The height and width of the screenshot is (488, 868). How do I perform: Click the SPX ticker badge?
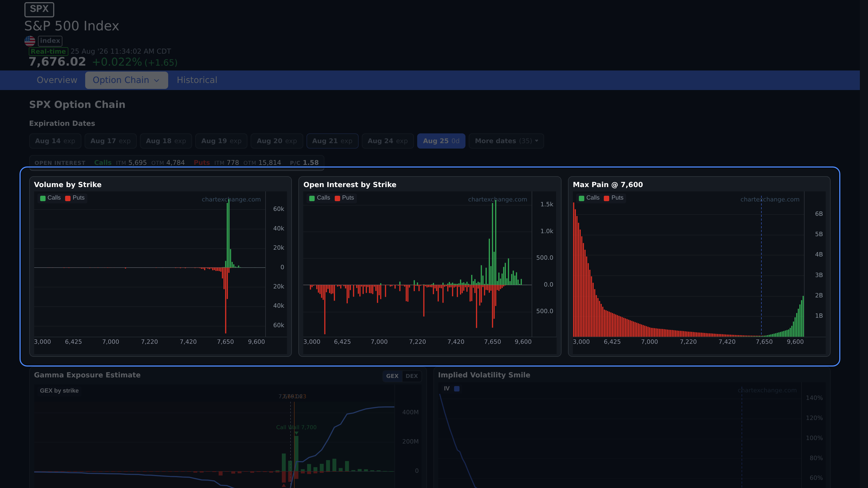(39, 9)
